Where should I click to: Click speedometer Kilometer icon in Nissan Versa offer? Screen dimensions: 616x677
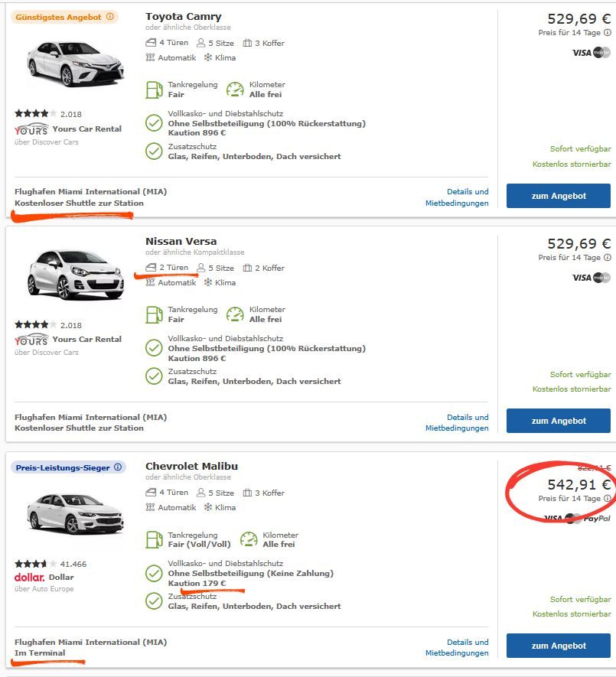pos(235,314)
